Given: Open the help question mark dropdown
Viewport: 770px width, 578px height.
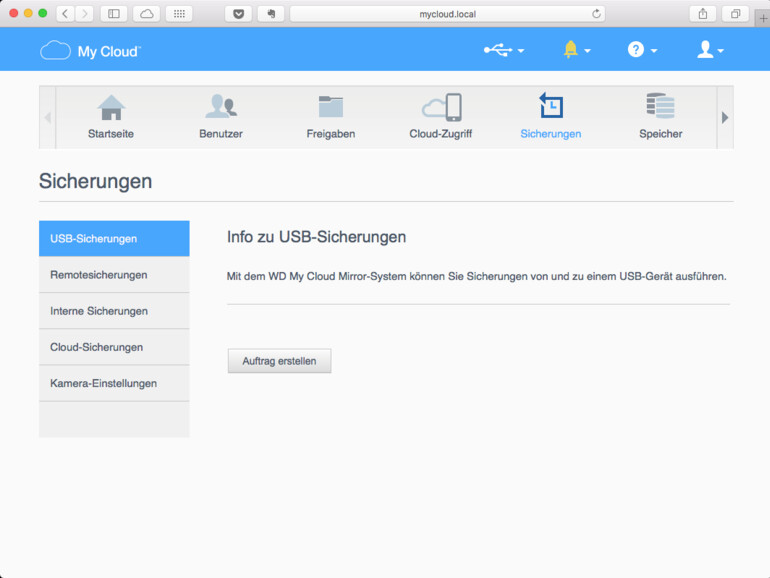Looking at the screenshot, I should point(642,50).
